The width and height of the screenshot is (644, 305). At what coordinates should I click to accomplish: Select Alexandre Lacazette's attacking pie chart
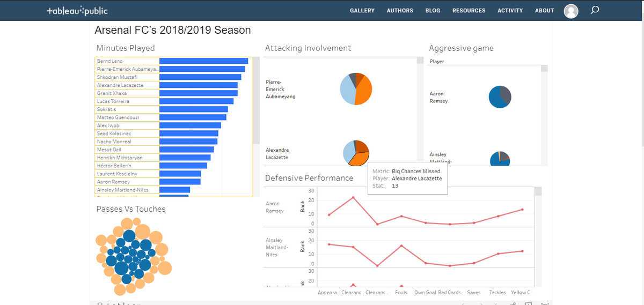coord(356,153)
